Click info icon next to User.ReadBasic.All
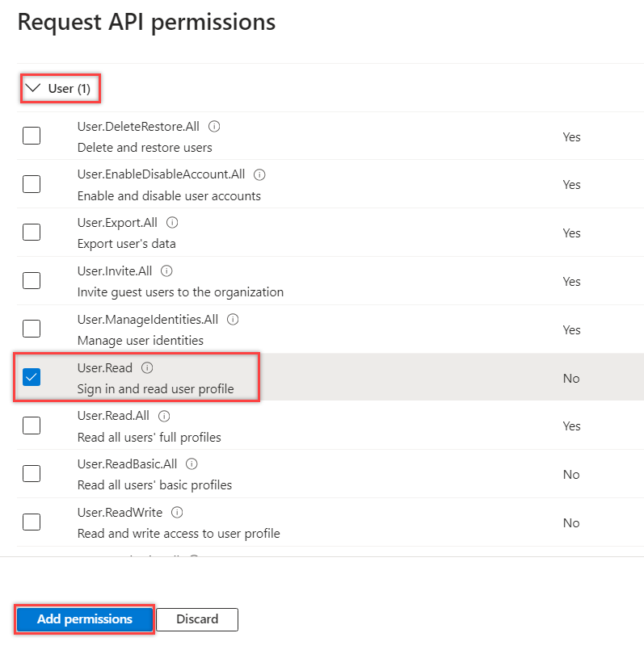This screenshot has height=650, width=644. pyautogui.click(x=192, y=464)
